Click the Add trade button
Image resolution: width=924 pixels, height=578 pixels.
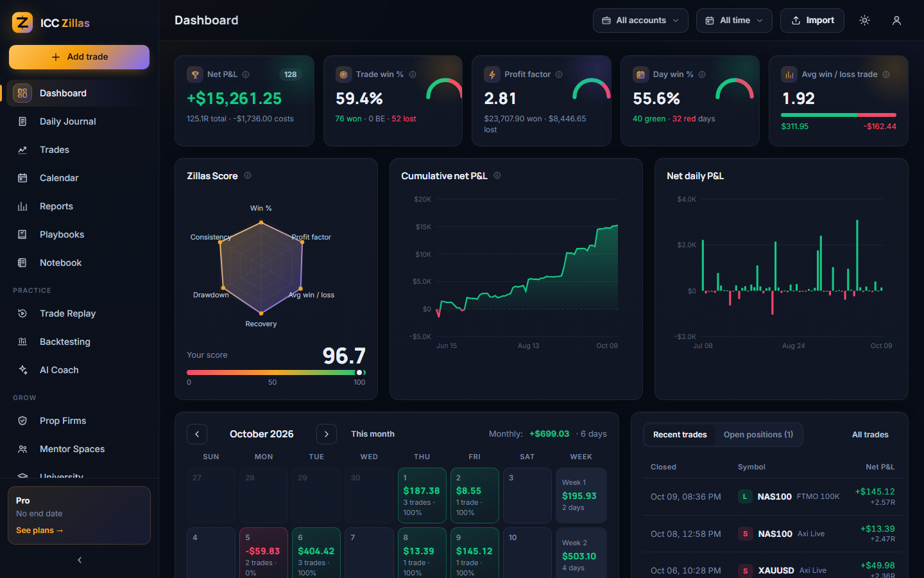point(79,57)
